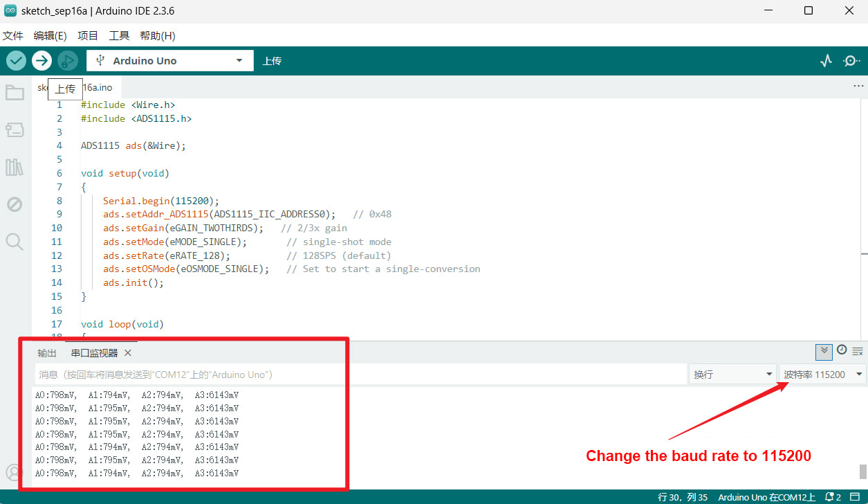The width and height of the screenshot is (868, 504).
Task: Open the Sketchbook folder in sidebar
Action: pyautogui.click(x=15, y=93)
